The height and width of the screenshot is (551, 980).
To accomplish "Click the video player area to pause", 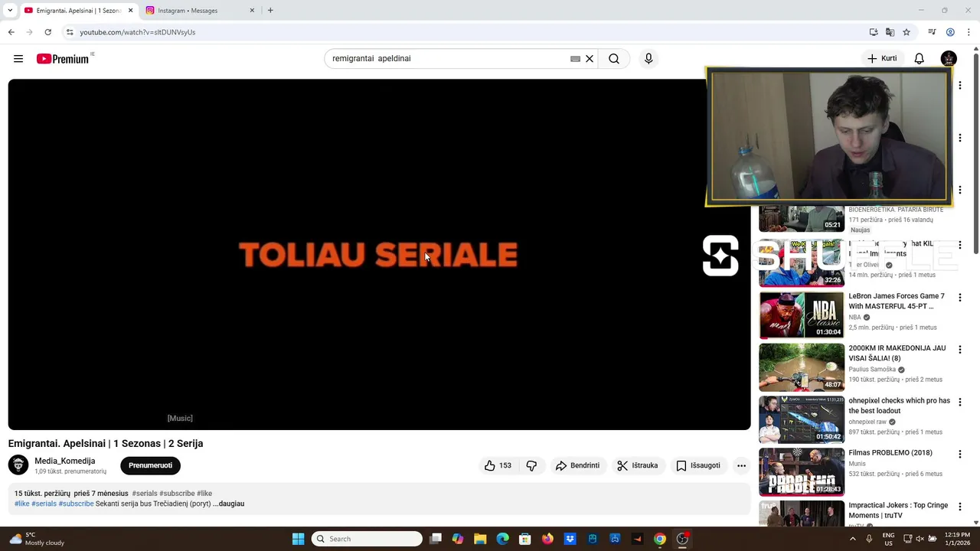I will [x=379, y=254].
